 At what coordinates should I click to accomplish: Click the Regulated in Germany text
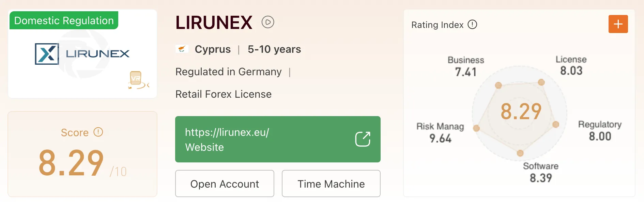229,72
